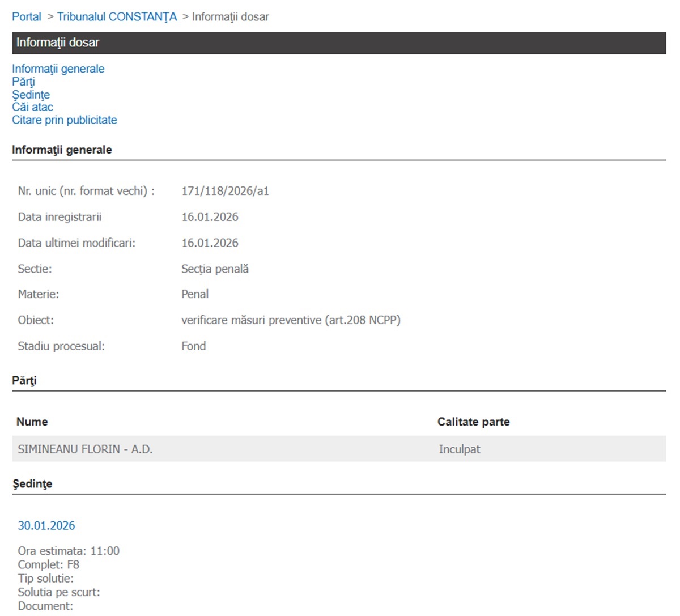
Task: Select the party name SIMINEANU FLORIN - A.D.
Action: (85, 449)
